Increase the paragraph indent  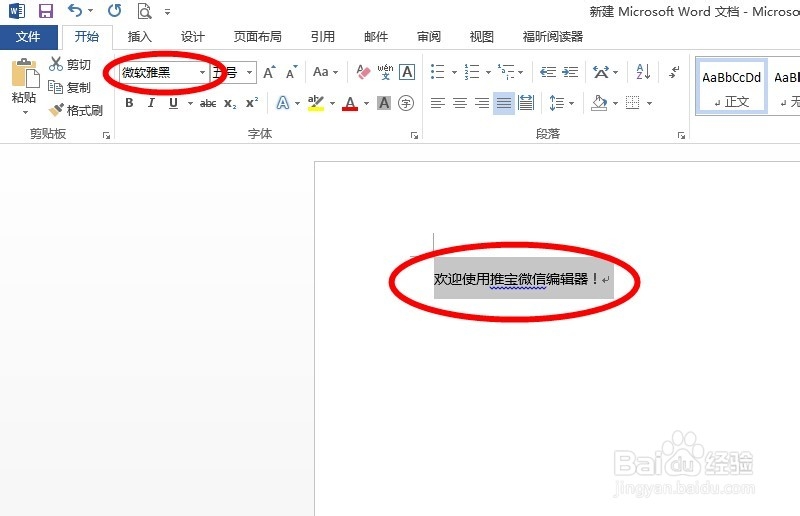(570, 72)
